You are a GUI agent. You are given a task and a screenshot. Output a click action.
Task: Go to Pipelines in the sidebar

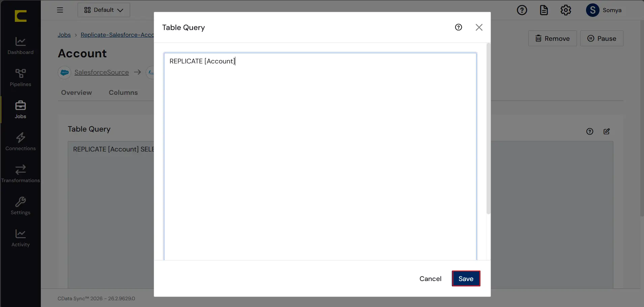tap(21, 78)
